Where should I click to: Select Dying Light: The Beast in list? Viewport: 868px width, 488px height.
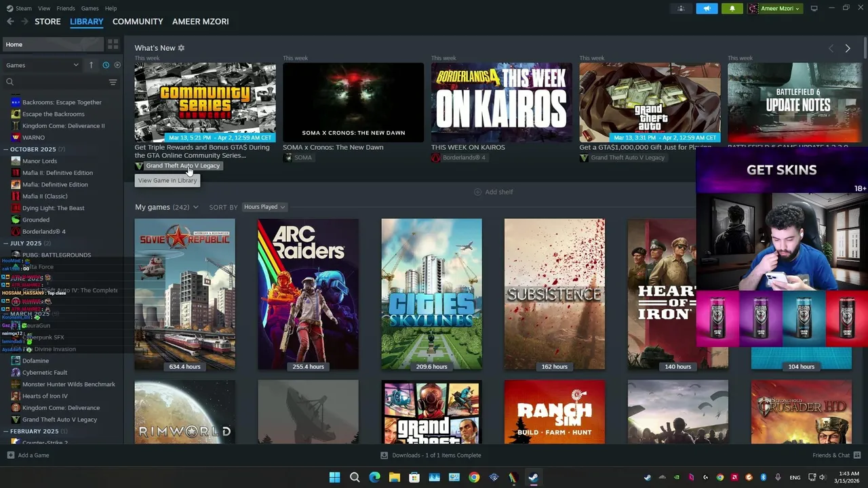53,208
